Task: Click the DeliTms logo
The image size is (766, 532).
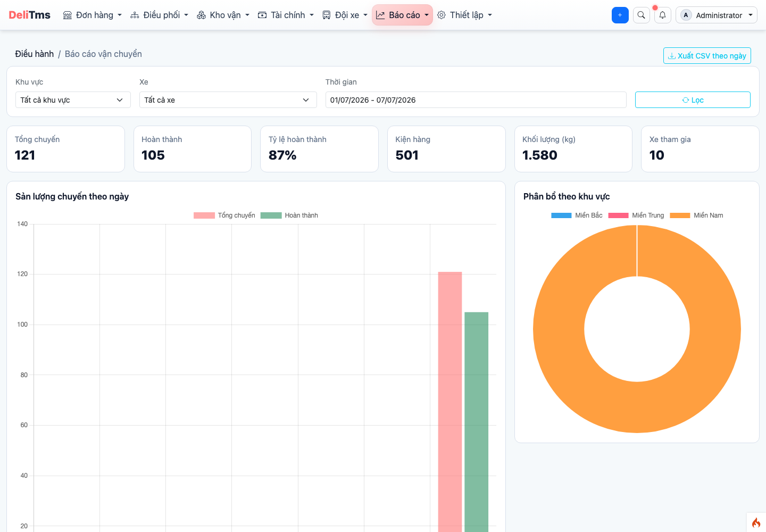Action: click(29, 15)
